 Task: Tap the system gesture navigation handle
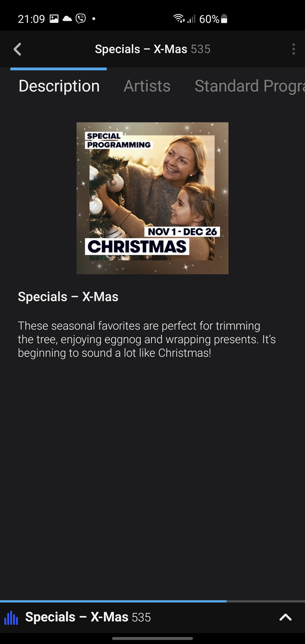152,638
